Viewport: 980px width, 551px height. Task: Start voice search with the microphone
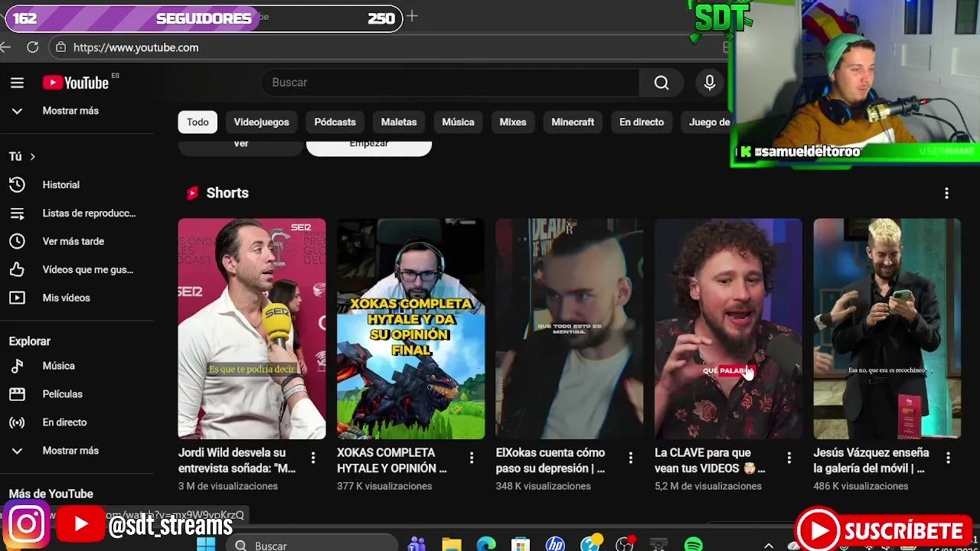pos(710,83)
